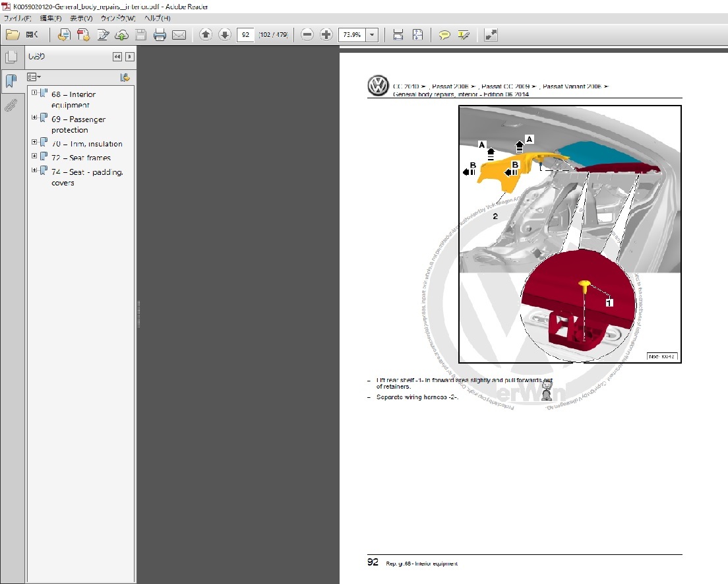The image size is (728, 584).
Task: Select bookmark 74 – Seat - padding, covers
Action: (87, 178)
